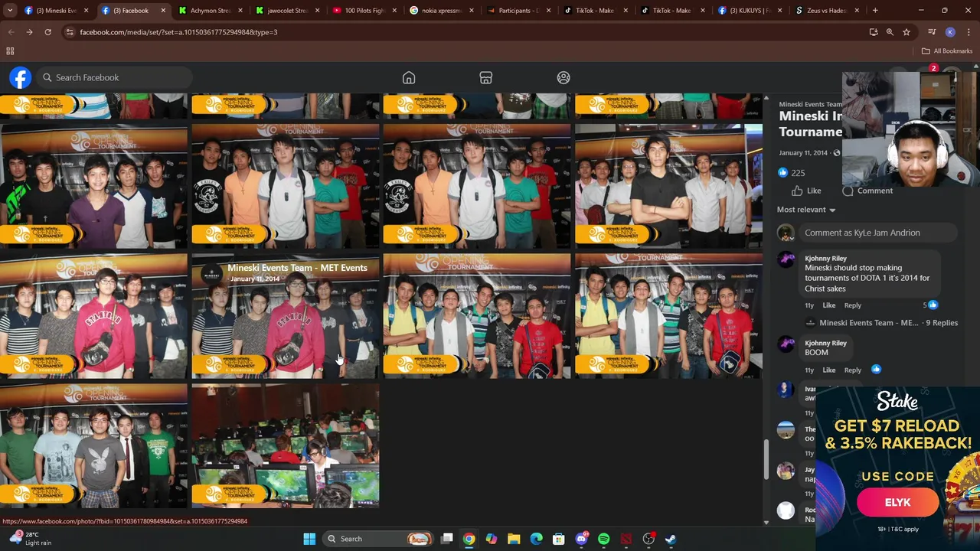980x551 pixels.
Task: Open the media control icon in Chrome's toolbar
Action: coord(932,32)
